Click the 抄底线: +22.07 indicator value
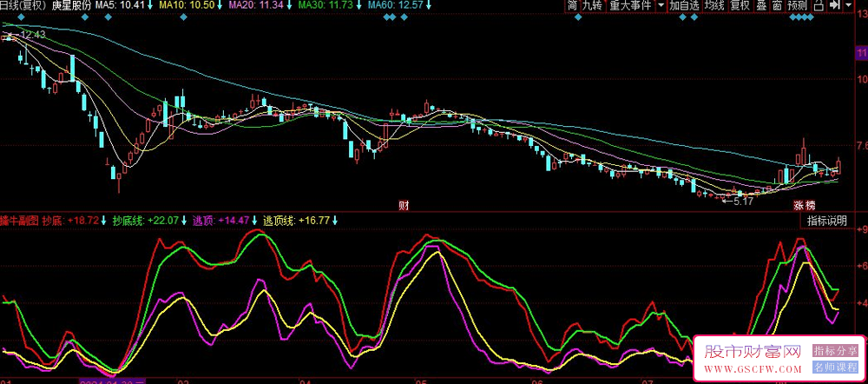 [x=146, y=221]
